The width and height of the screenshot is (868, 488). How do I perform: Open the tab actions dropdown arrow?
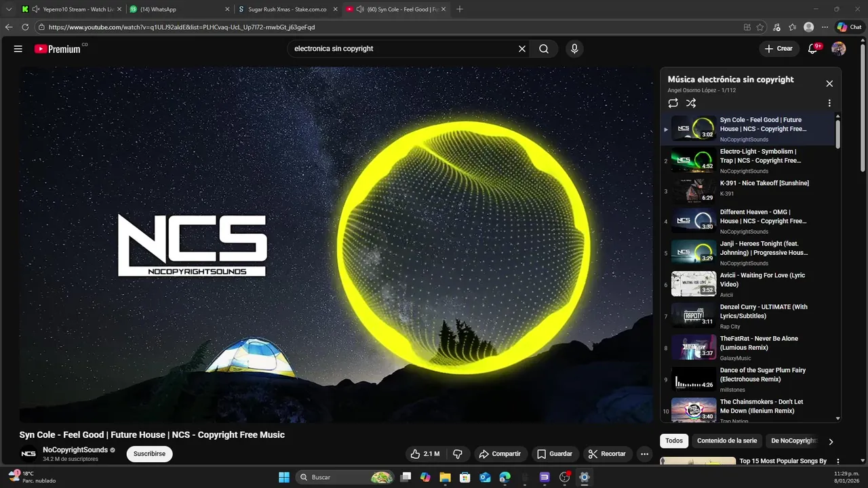[x=9, y=9]
